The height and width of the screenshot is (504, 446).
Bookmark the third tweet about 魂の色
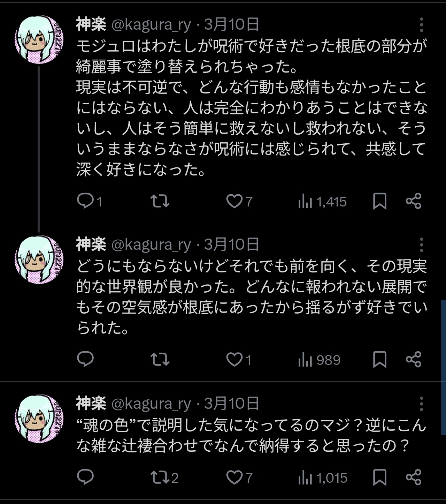(x=379, y=477)
